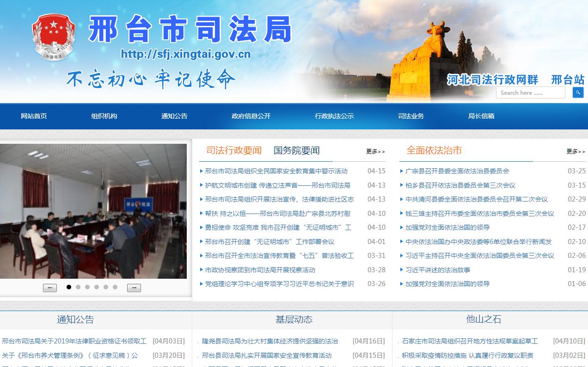Open notice 《邢台市养犬管理条例》（征求意见稿）
This screenshot has height=367, width=588.
[x=70, y=355]
